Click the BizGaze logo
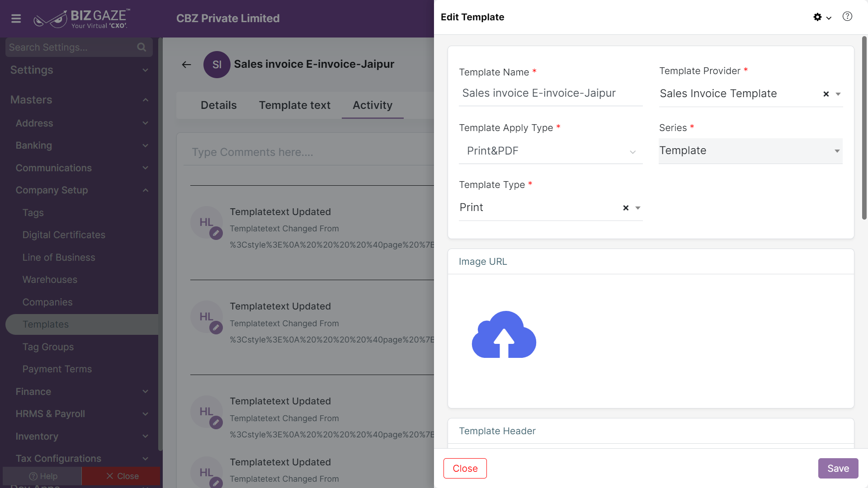Viewport: 868px width, 488px height. [x=82, y=19]
